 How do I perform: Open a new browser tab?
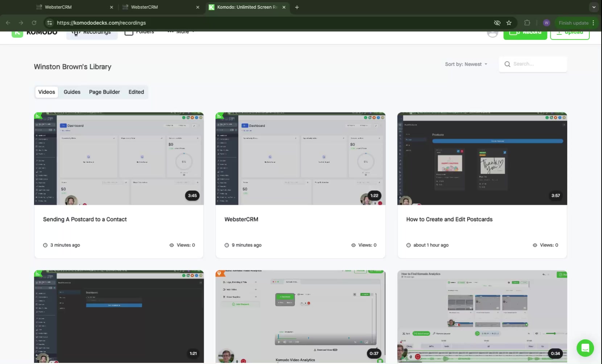click(297, 7)
